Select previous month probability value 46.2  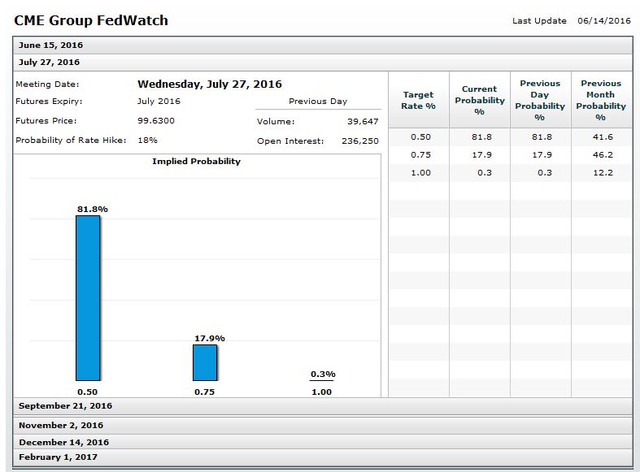[603, 155]
